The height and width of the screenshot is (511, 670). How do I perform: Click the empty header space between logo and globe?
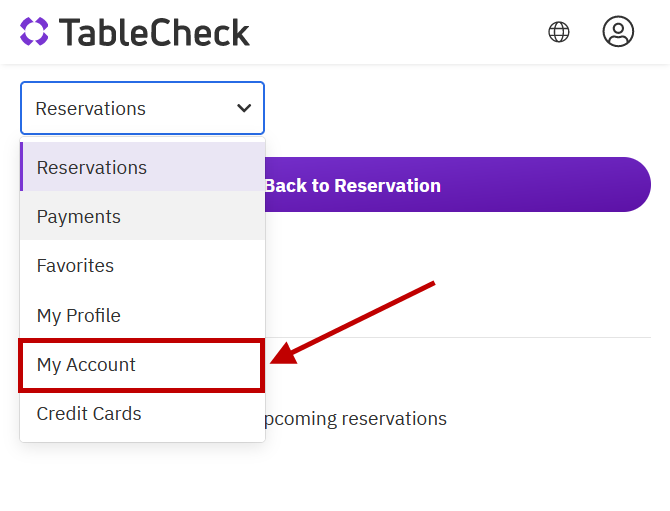pyautogui.click(x=400, y=32)
